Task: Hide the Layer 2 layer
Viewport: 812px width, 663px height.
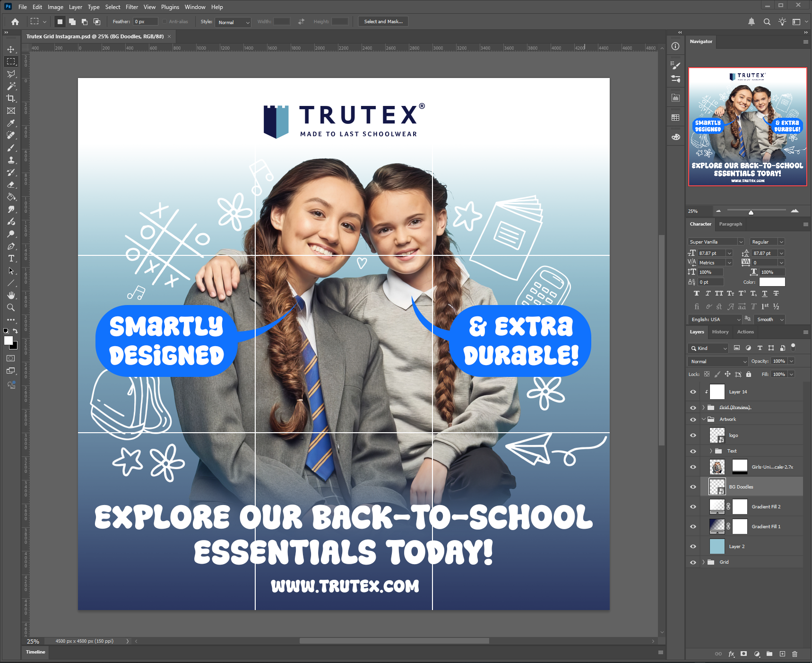Action: point(693,547)
